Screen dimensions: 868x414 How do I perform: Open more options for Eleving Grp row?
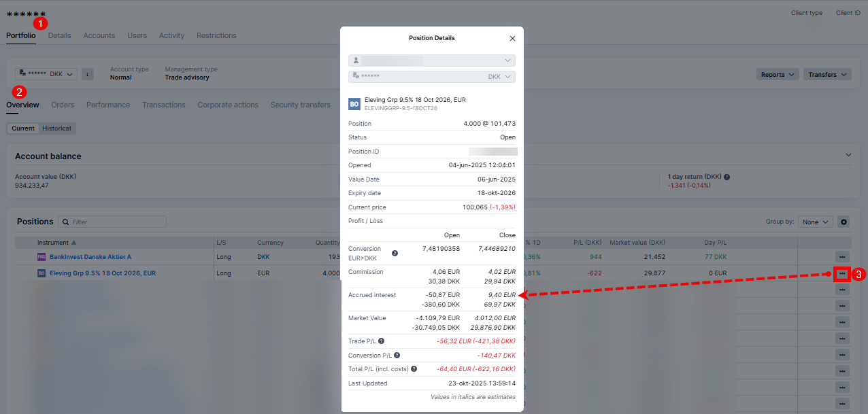[x=842, y=273]
